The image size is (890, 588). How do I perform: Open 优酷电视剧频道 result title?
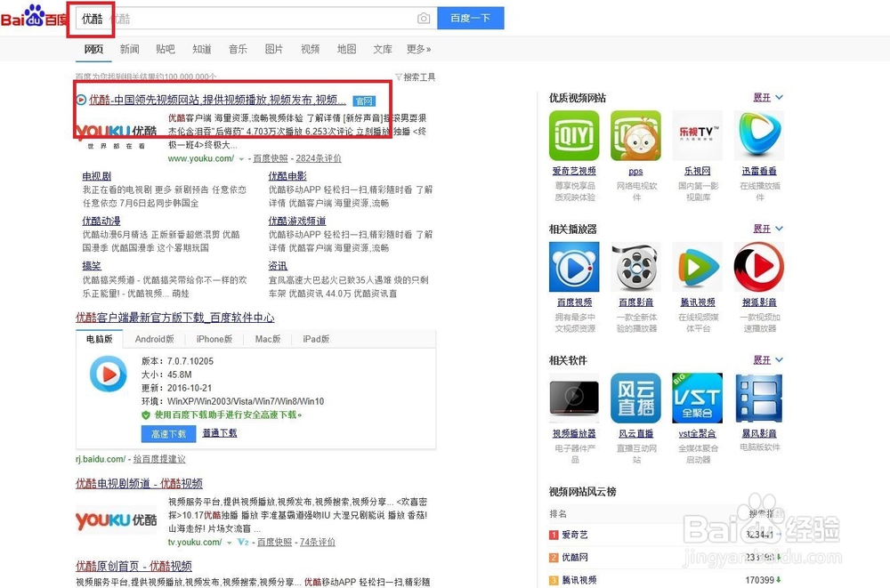click(139, 484)
